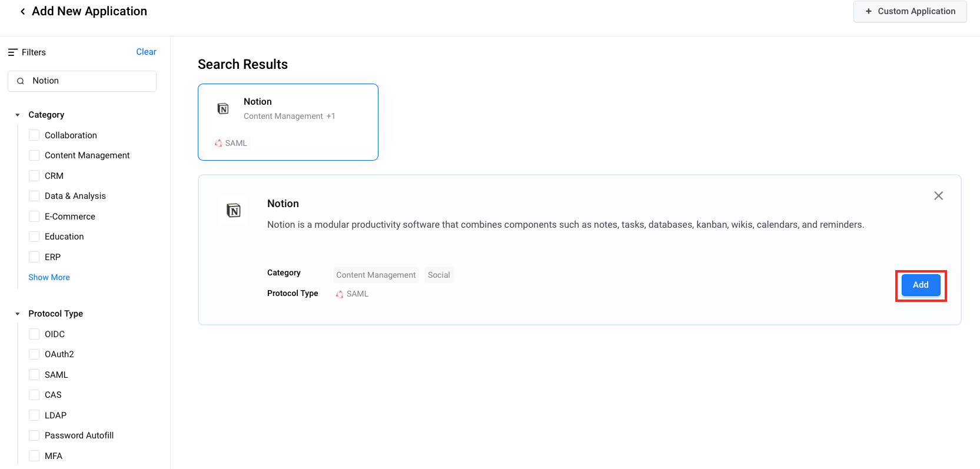This screenshot has width=980, height=469.
Task: Click the 'Protocol Type' label in details panel
Action: click(293, 293)
